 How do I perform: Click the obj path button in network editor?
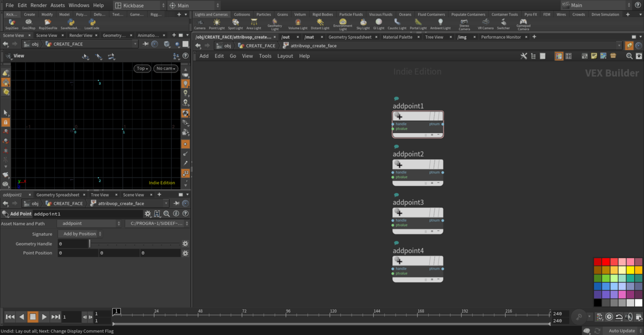pyautogui.click(x=223, y=46)
